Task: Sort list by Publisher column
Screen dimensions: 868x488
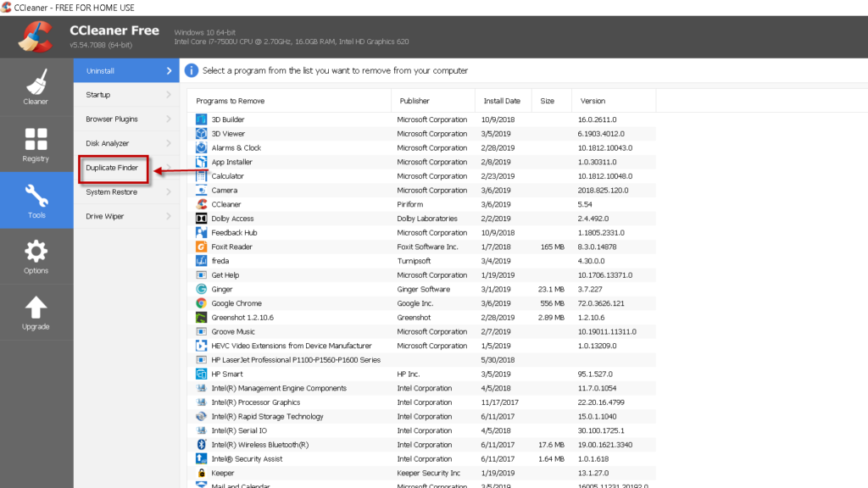Action: [433, 101]
